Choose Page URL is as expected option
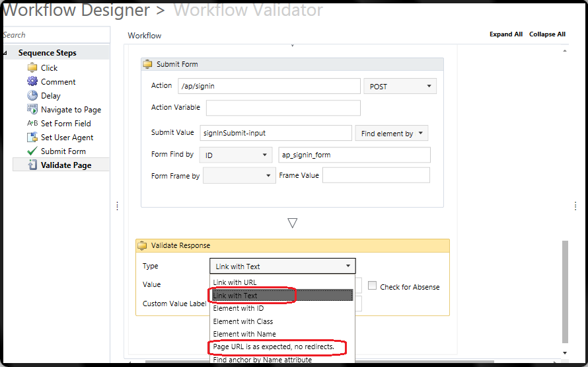Viewport: 588px width, 367px height. pos(282,347)
